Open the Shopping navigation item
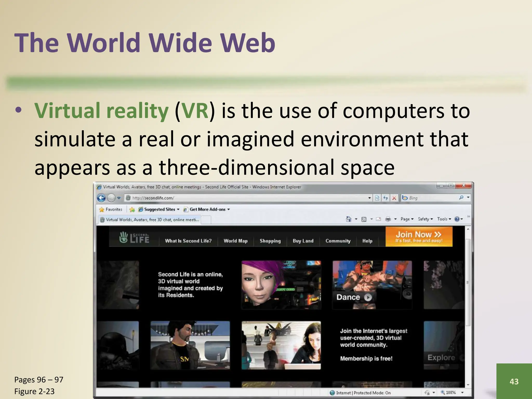This screenshot has height=399, width=532. tap(270, 241)
